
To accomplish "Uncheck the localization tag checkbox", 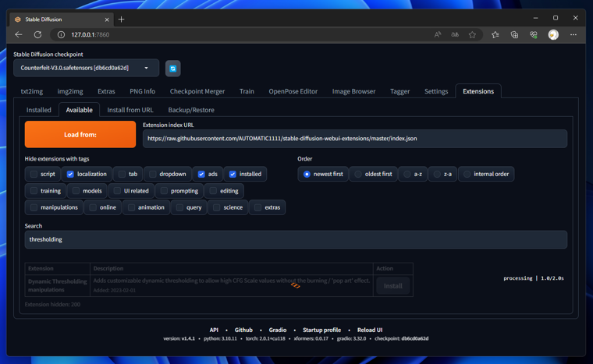I will (x=70, y=174).
